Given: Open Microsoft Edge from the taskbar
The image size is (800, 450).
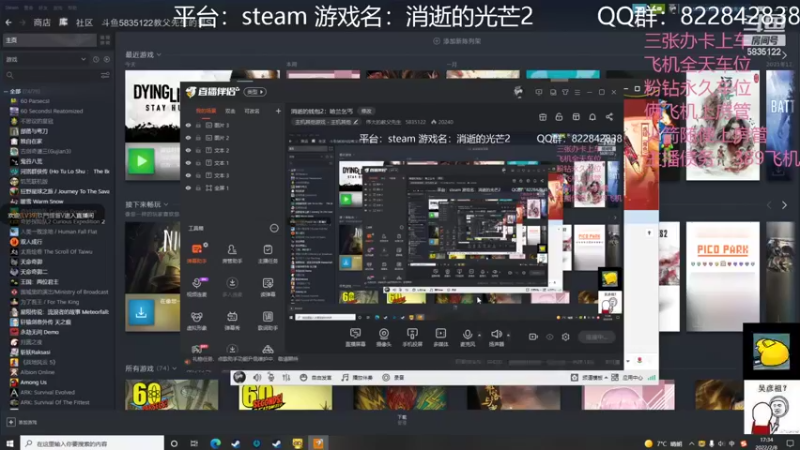Looking at the screenshot, I should (215, 443).
